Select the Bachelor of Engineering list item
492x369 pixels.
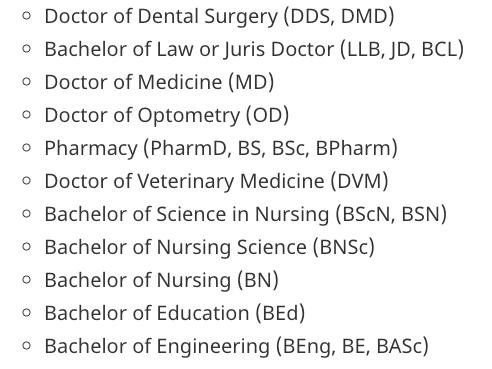[236, 346]
